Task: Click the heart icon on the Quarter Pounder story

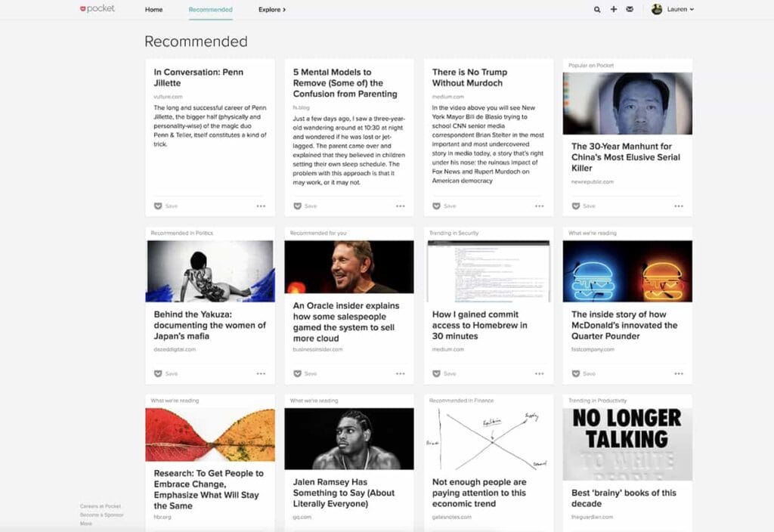Action: point(576,373)
